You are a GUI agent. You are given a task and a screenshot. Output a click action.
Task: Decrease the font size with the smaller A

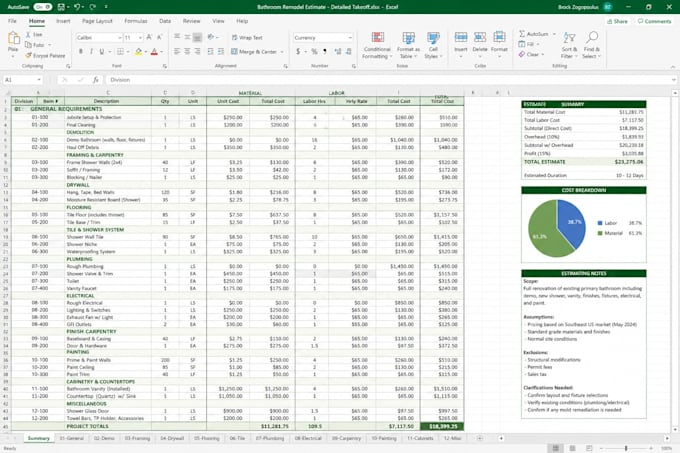coord(160,37)
